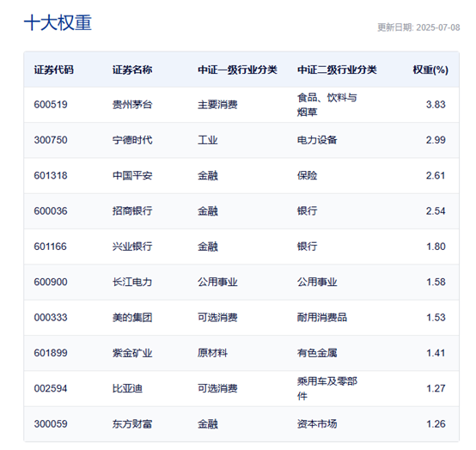The image size is (476, 450).
Task: Click weight value 2.54
Action: pyautogui.click(x=436, y=211)
